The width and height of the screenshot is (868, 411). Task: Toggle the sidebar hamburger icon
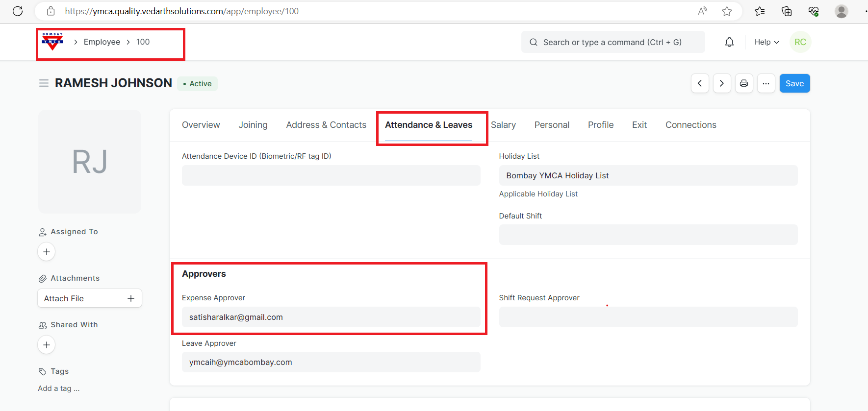[x=44, y=83]
